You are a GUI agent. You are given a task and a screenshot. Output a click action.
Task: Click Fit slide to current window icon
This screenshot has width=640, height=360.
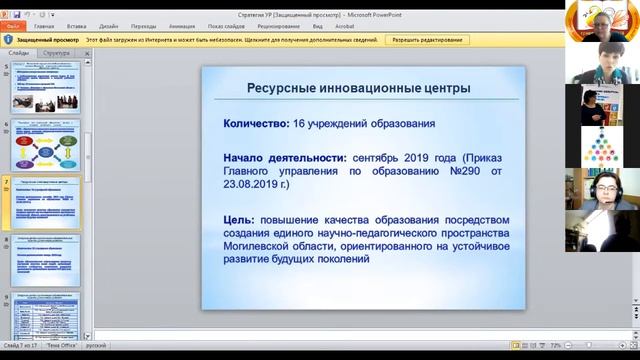click(633, 345)
